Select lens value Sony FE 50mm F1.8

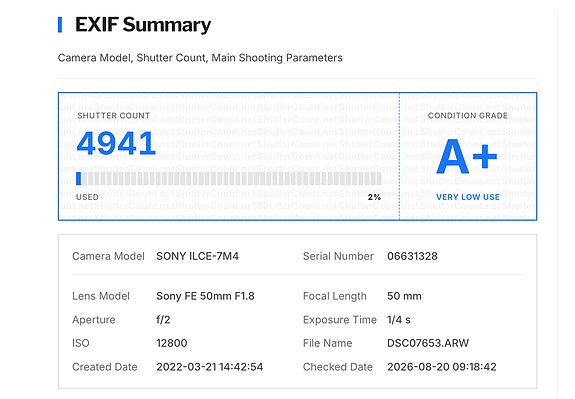pos(205,296)
